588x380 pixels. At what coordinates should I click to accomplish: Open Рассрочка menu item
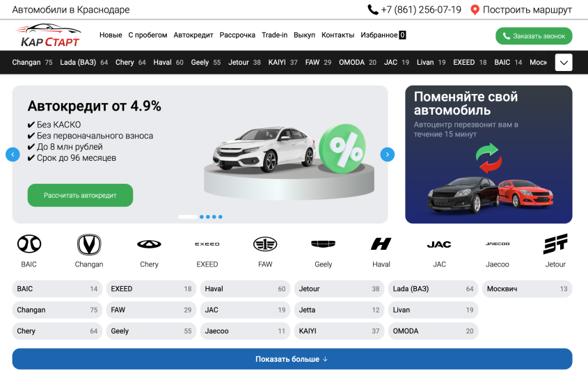coord(237,35)
